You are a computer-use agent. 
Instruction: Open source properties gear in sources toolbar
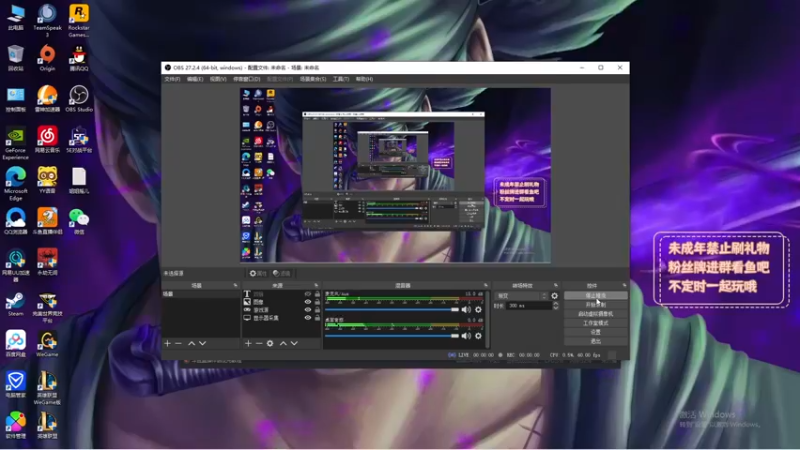270,343
